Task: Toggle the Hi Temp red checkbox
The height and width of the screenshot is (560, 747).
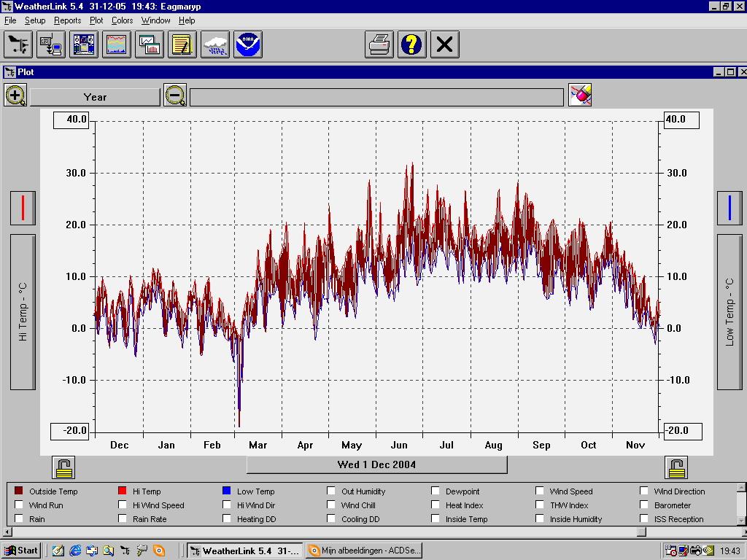Action: tap(123, 491)
